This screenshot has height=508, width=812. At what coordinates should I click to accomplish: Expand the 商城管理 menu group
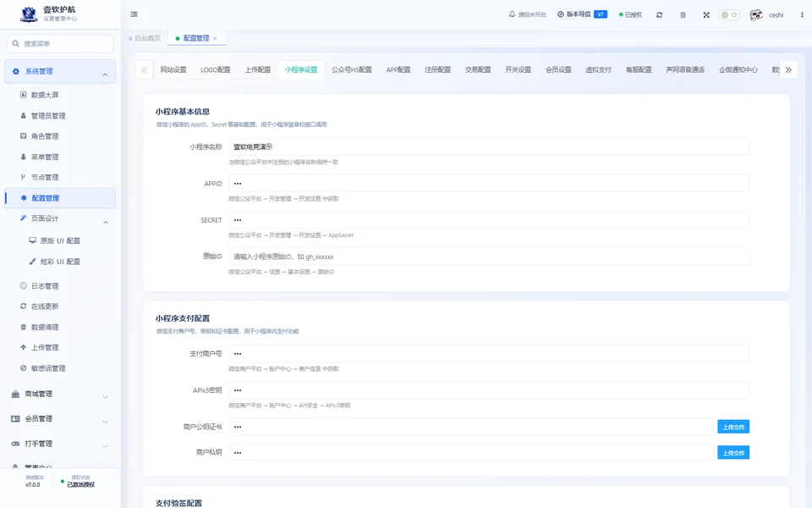click(x=60, y=395)
